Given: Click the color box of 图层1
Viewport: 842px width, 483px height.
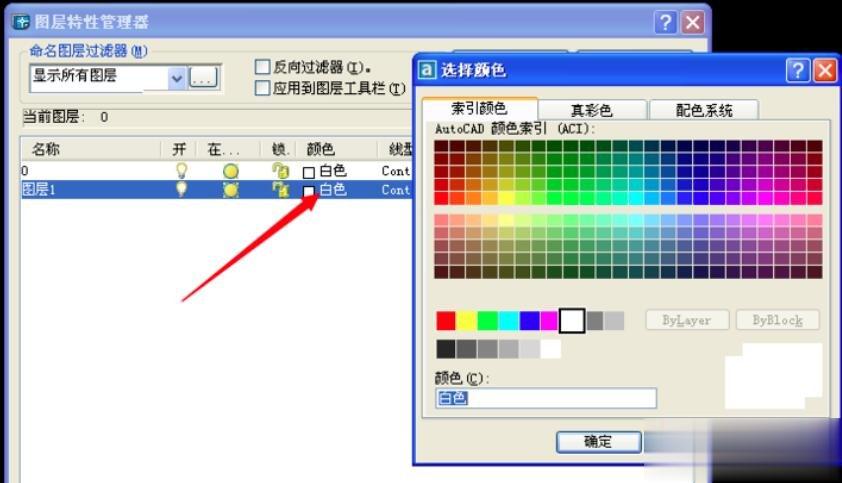Looking at the screenshot, I should click(309, 191).
